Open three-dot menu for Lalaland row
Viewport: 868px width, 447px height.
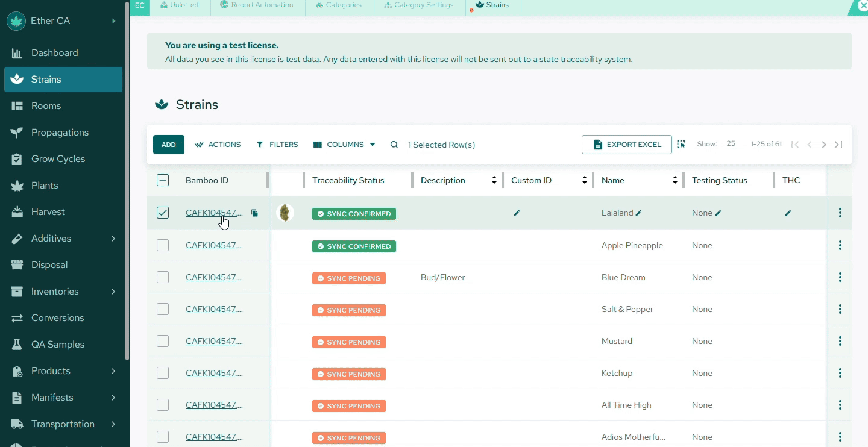click(x=840, y=213)
